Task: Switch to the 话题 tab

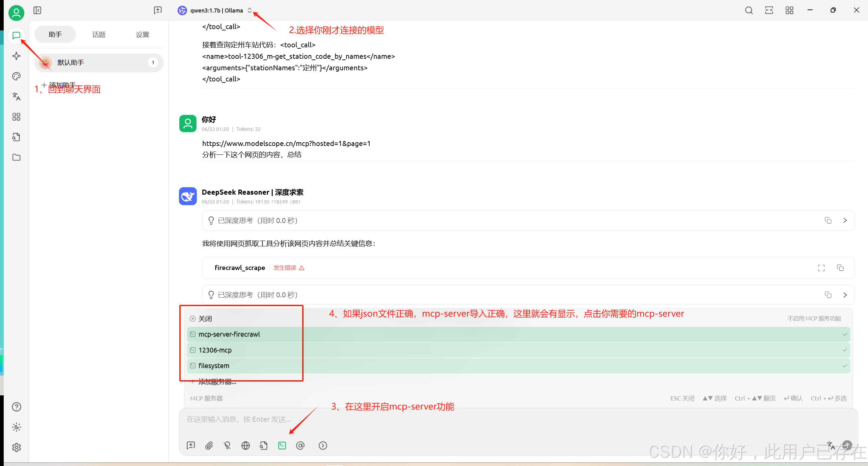Action: [99, 34]
